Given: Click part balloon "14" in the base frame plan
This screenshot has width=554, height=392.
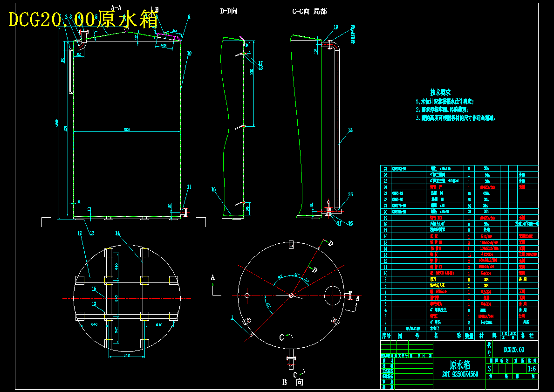Looking at the screenshot, I should click(118, 233).
